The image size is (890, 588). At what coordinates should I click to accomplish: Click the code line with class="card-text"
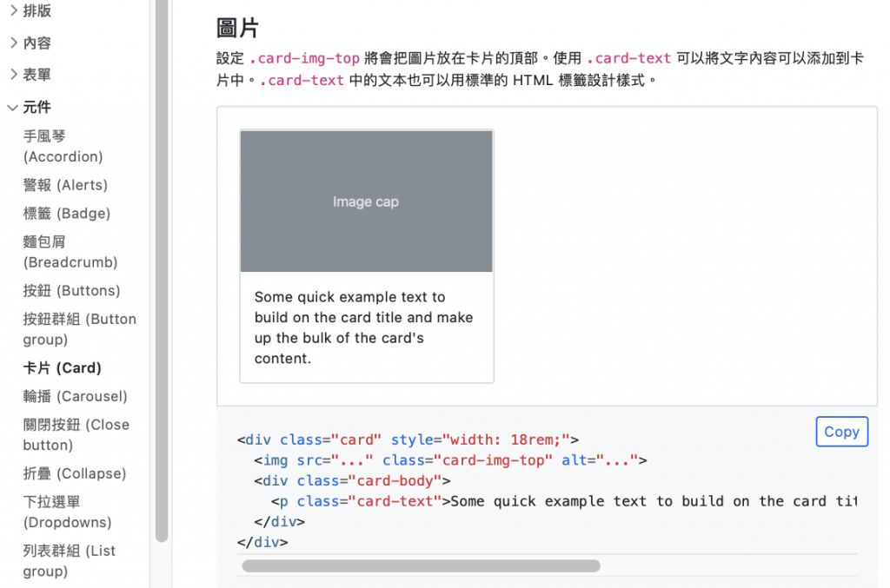pos(564,500)
